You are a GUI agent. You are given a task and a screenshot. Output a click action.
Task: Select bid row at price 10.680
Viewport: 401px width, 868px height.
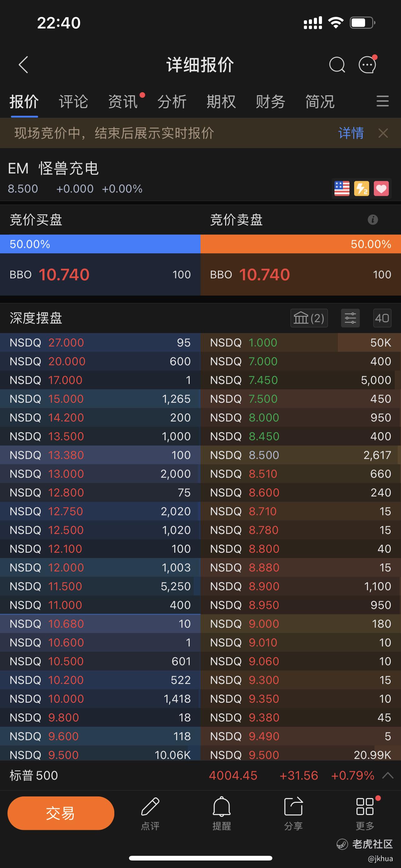(x=100, y=624)
